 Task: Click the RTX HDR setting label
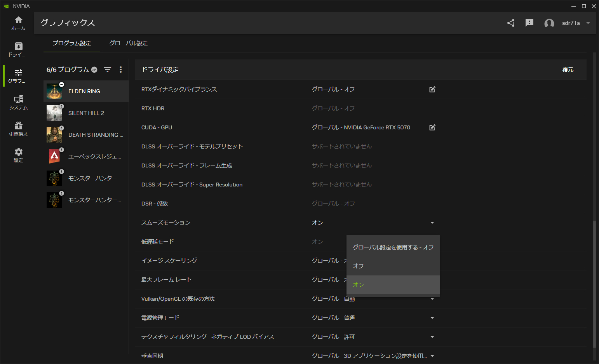153,108
